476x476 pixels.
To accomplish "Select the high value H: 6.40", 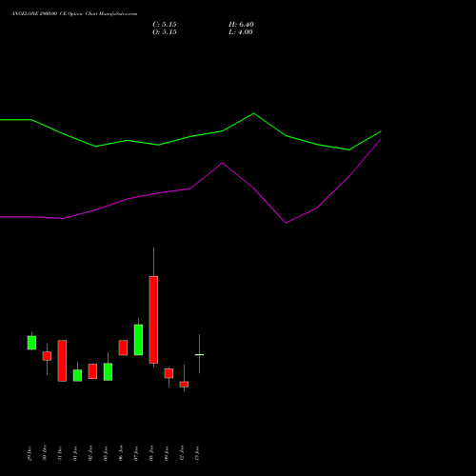I will pos(241,25).
